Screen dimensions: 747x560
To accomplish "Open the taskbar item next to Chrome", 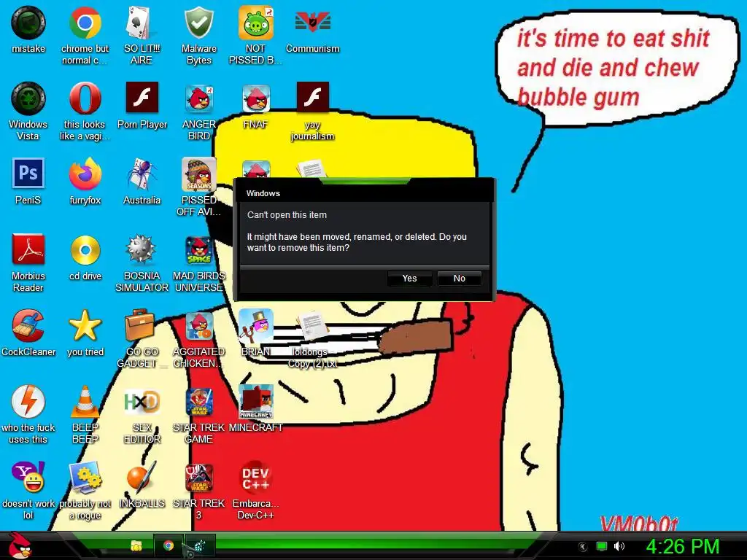I will [x=200, y=545].
